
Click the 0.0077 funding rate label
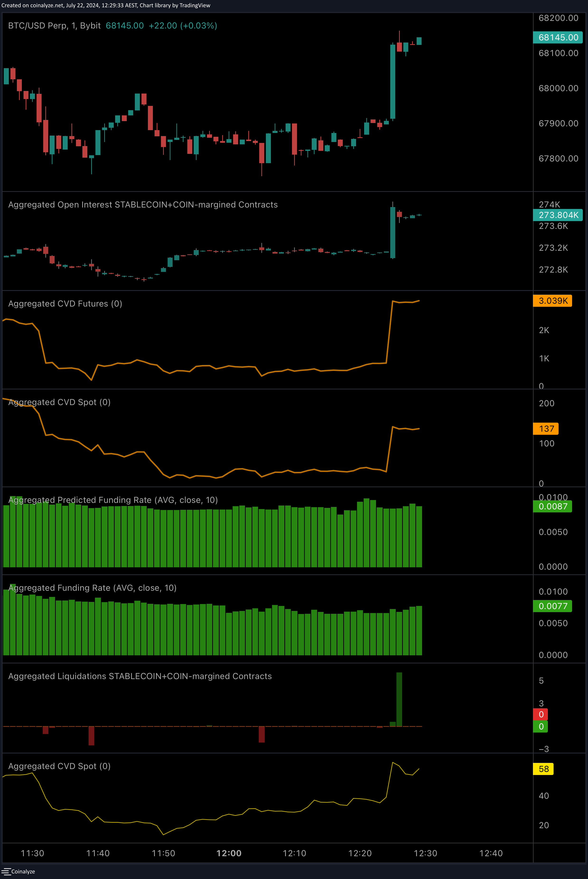pos(552,606)
